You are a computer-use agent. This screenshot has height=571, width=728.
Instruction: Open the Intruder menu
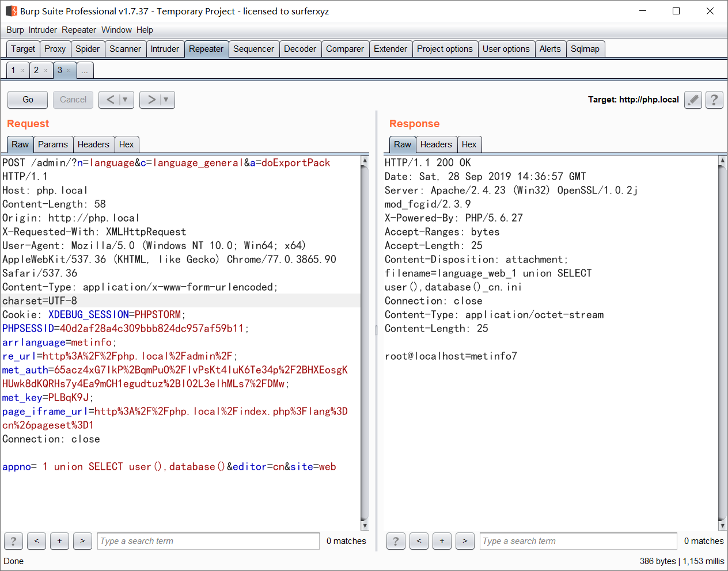click(43, 30)
